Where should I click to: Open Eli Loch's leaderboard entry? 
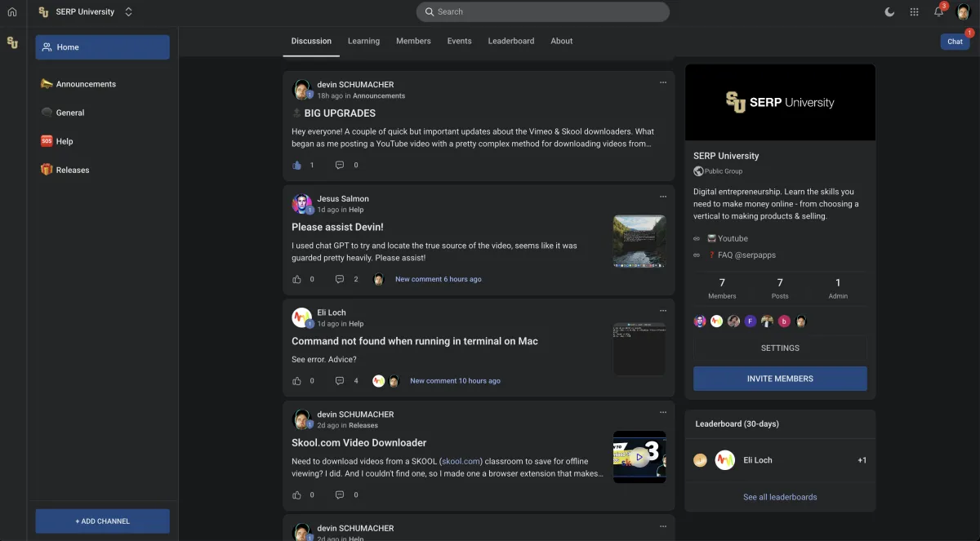780,460
